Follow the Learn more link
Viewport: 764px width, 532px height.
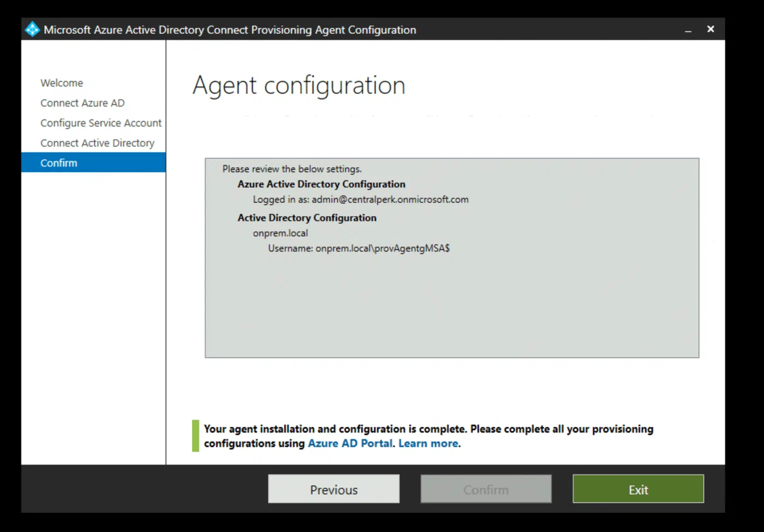(x=428, y=444)
